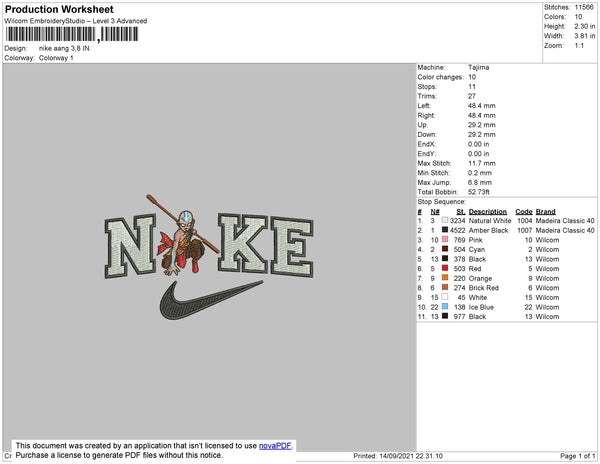This screenshot has height=464, width=600.
Task: Click the Colors count 10 in header
Action: 578,17
